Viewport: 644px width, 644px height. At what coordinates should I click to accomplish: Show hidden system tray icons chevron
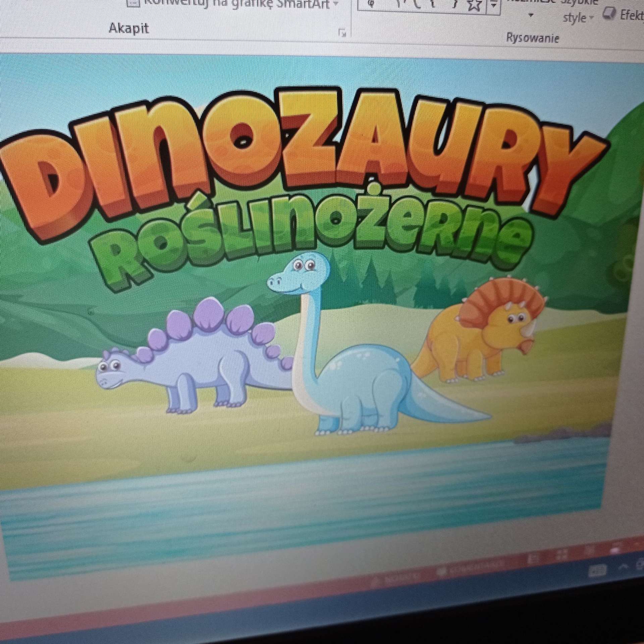click(x=624, y=568)
